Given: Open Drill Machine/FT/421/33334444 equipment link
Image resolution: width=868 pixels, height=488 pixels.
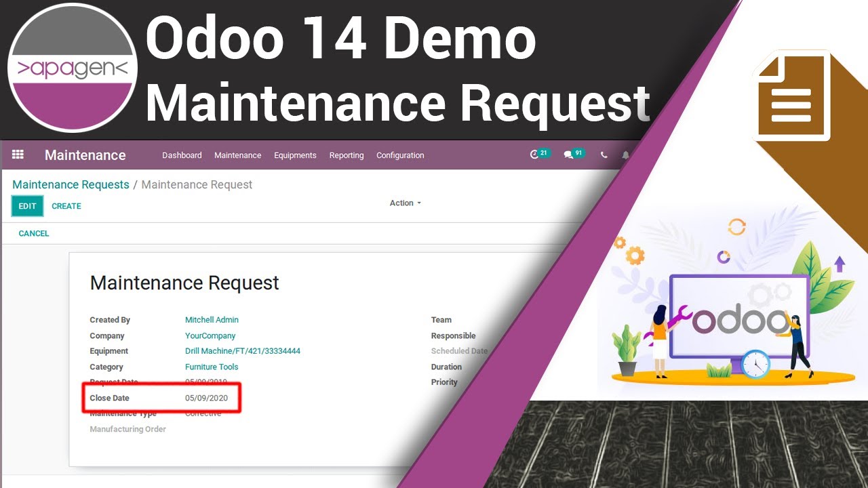Looking at the screenshot, I should tap(243, 351).
